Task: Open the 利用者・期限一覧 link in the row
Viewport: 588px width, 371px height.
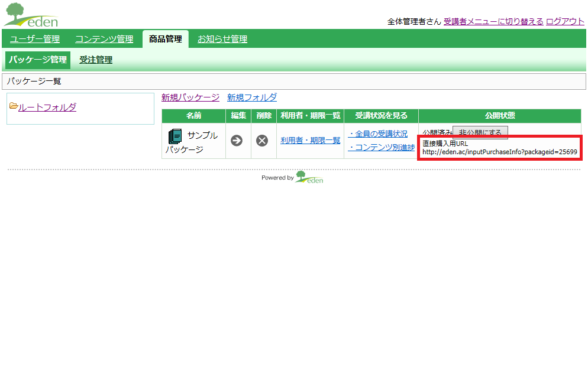Action: [x=311, y=141]
